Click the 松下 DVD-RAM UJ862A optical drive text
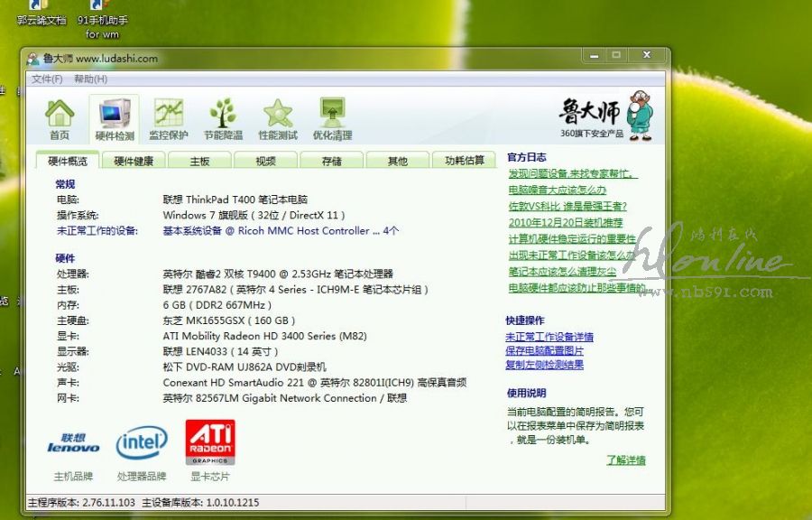The image size is (812, 520). tap(245, 367)
